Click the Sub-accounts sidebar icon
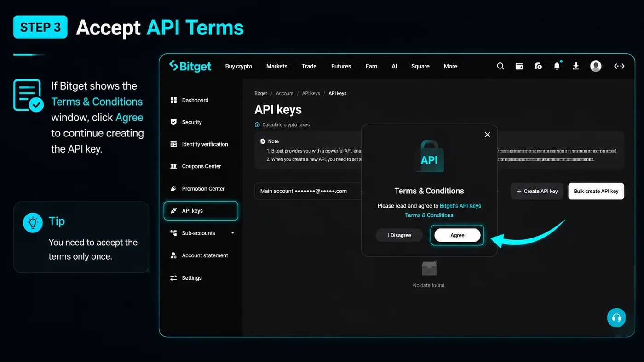This screenshot has height=362, width=644. point(173,233)
